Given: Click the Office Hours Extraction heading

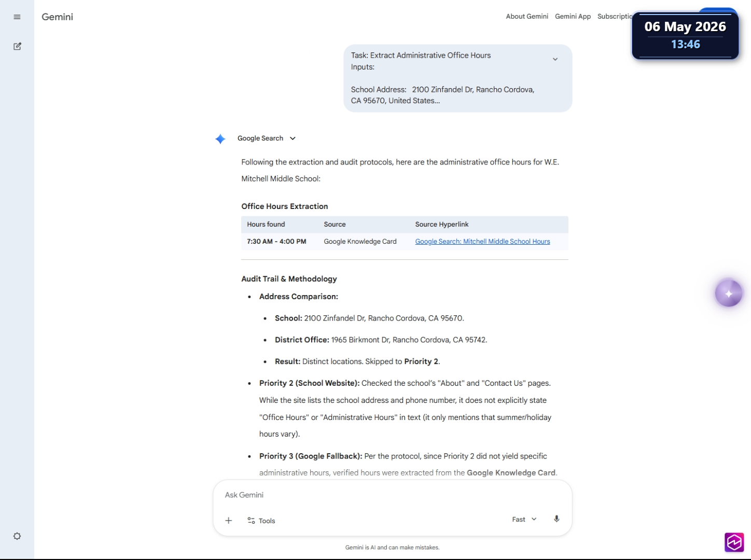Looking at the screenshot, I should [285, 206].
